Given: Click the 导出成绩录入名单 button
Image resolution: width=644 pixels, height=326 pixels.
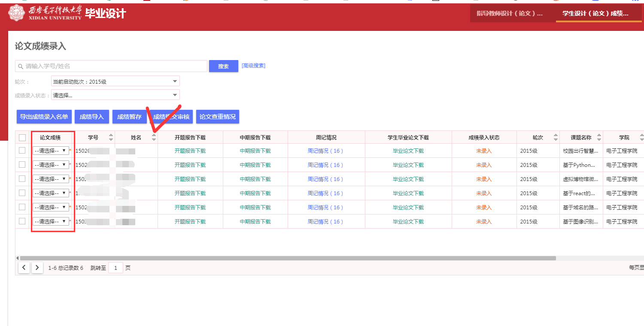Looking at the screenshot, I should 44,117.
